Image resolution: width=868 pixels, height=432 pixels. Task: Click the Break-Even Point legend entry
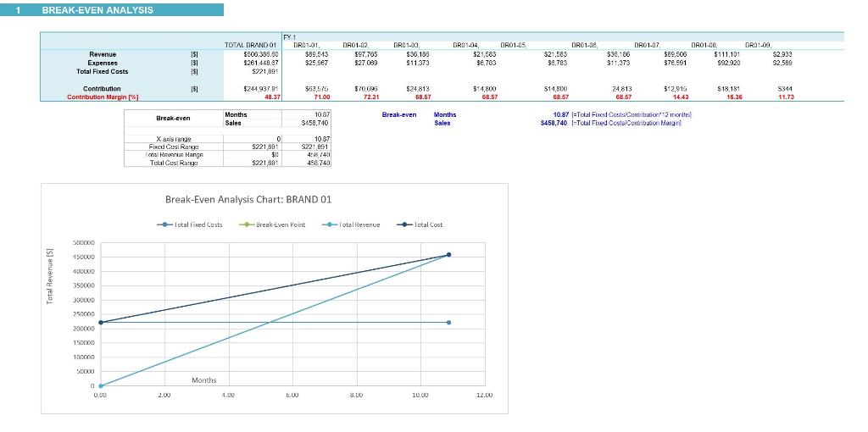(x=272, y=224)
